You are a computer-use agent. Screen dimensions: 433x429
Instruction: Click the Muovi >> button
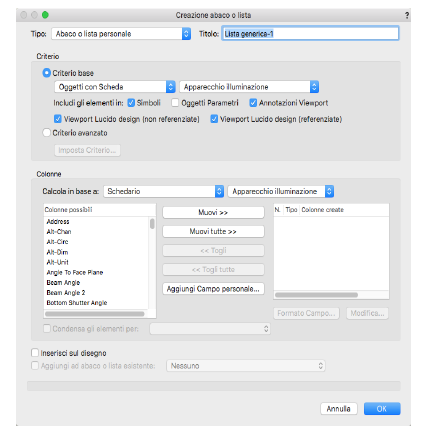click(x=213, y=213)
